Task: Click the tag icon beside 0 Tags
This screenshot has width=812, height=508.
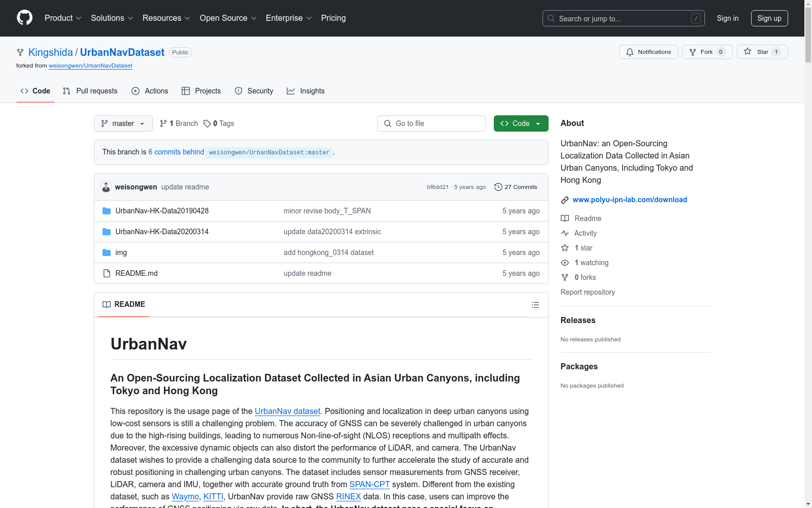Action: point(207,123)
